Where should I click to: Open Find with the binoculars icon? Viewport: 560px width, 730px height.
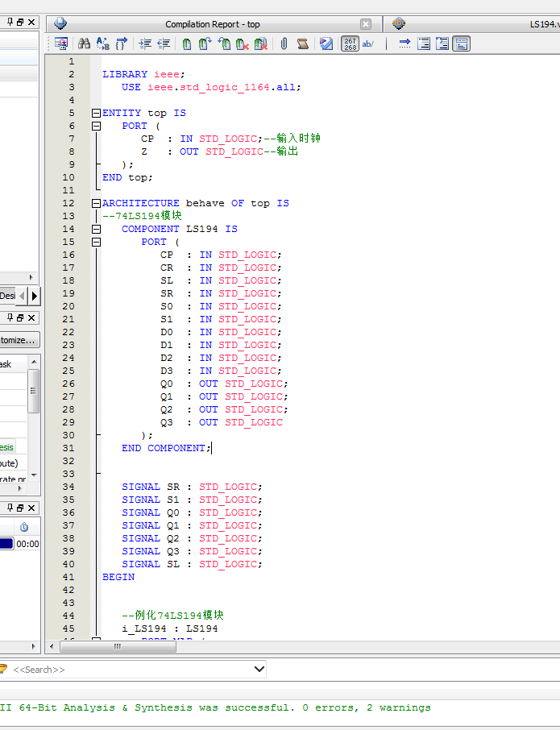[x=85, y=44]
